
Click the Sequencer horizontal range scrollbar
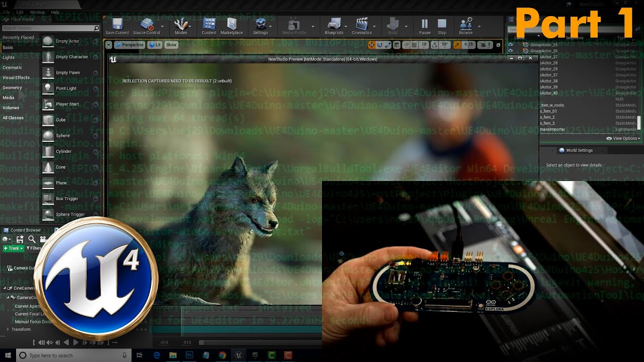tap(260, 342)
